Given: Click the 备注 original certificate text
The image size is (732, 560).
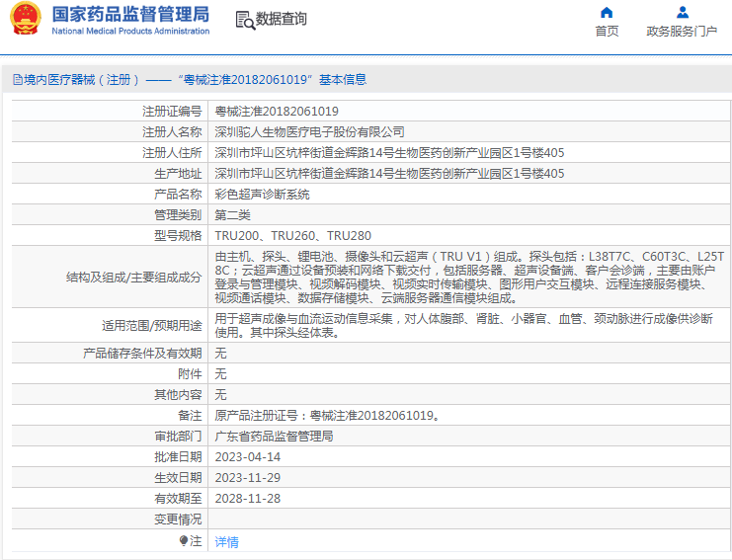Looking at the screenshot, I should (x=327, y=416).
